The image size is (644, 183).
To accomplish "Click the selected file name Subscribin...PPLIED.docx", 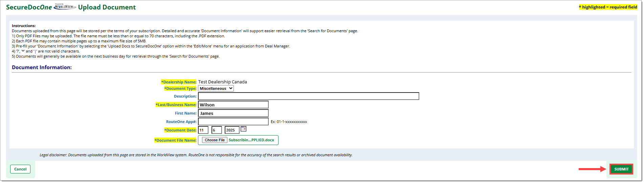I will [251, 140].
